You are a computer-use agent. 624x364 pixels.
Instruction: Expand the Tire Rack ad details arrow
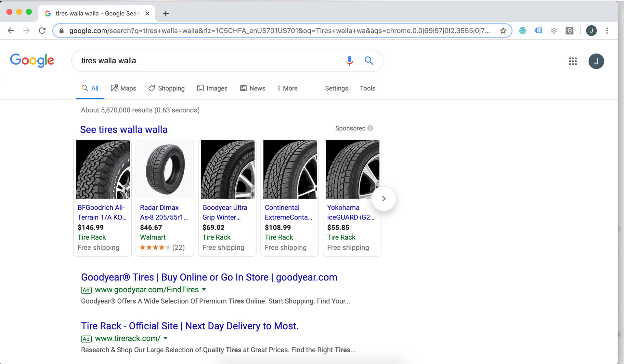pos(165,338)
